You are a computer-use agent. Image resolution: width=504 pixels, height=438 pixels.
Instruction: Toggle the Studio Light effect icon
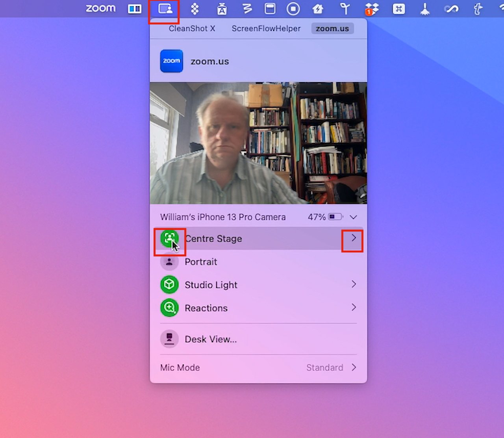(x=169, y=285)
